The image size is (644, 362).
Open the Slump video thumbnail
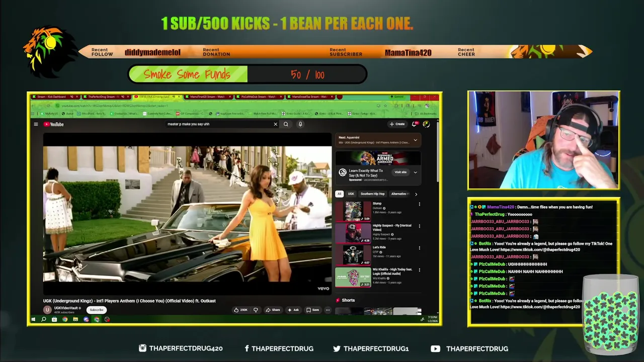point(353,211)
